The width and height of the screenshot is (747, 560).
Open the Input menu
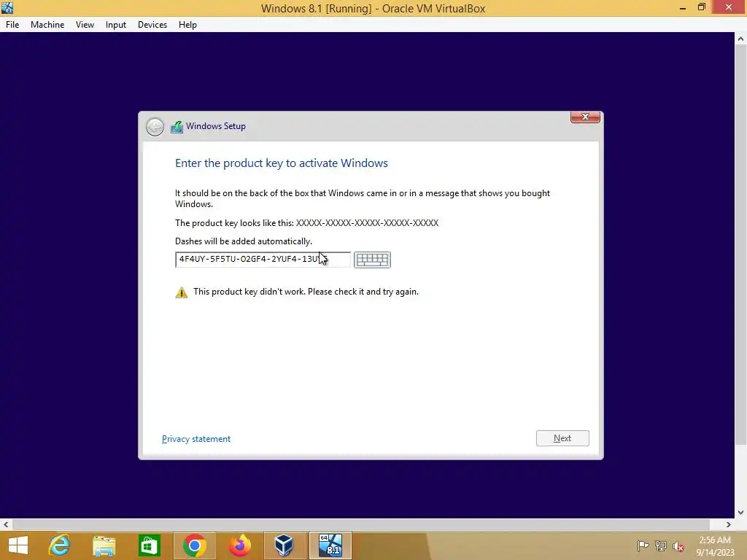[116, 25]
